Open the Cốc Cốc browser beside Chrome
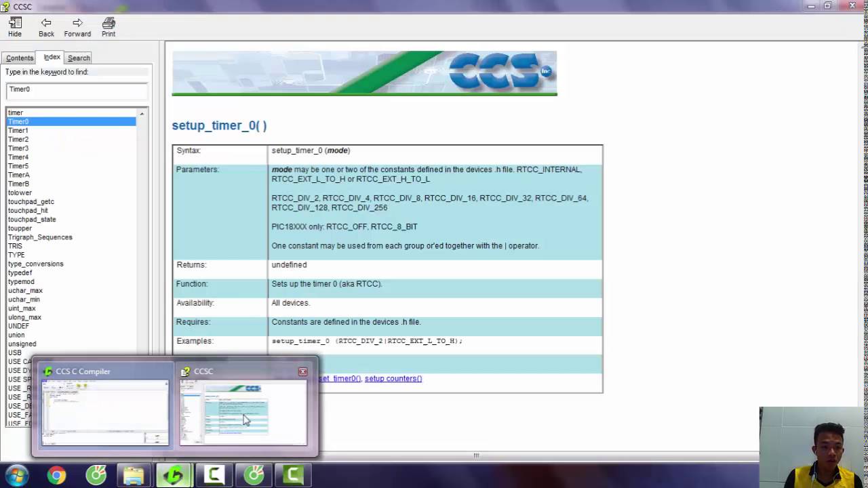 click(x=96, y=475)
